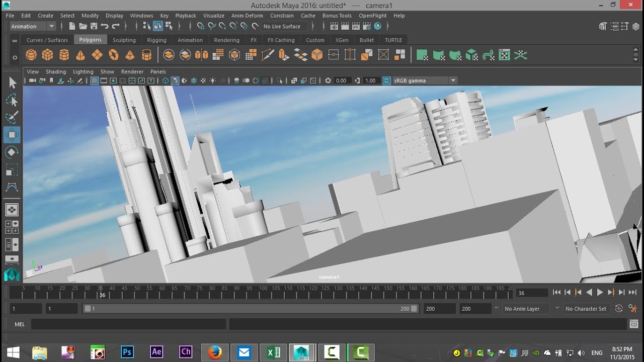The height and width of the screenshot is (362, 644).
Task: Open a scene with the folder icon
Action: [x=83, y=26]
